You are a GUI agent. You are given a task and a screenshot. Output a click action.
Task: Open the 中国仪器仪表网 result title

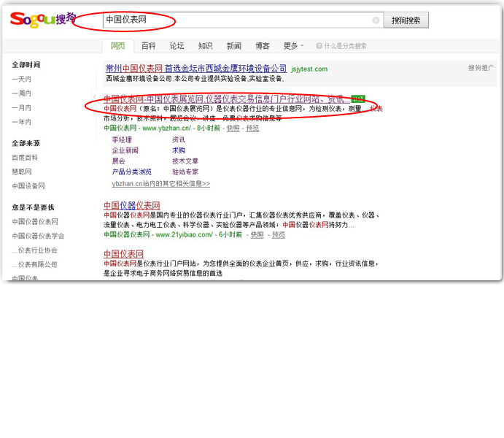pos(131,206)
